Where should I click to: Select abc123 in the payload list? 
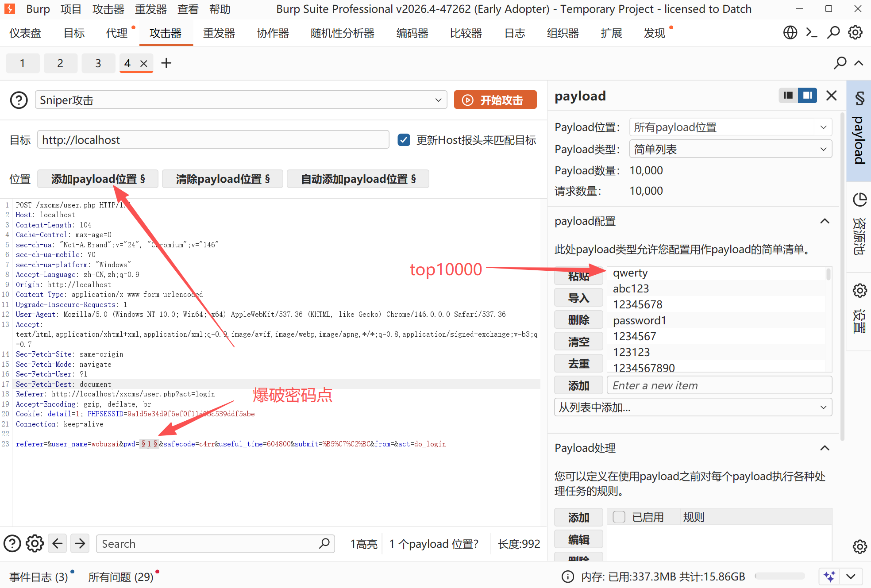(717, 288)
